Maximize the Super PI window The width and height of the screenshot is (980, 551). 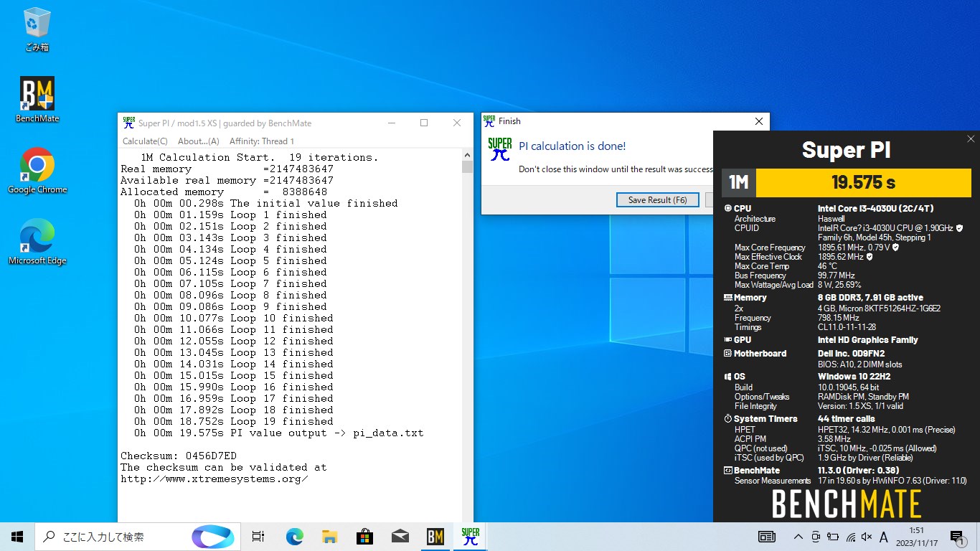(x=424, y=123)
